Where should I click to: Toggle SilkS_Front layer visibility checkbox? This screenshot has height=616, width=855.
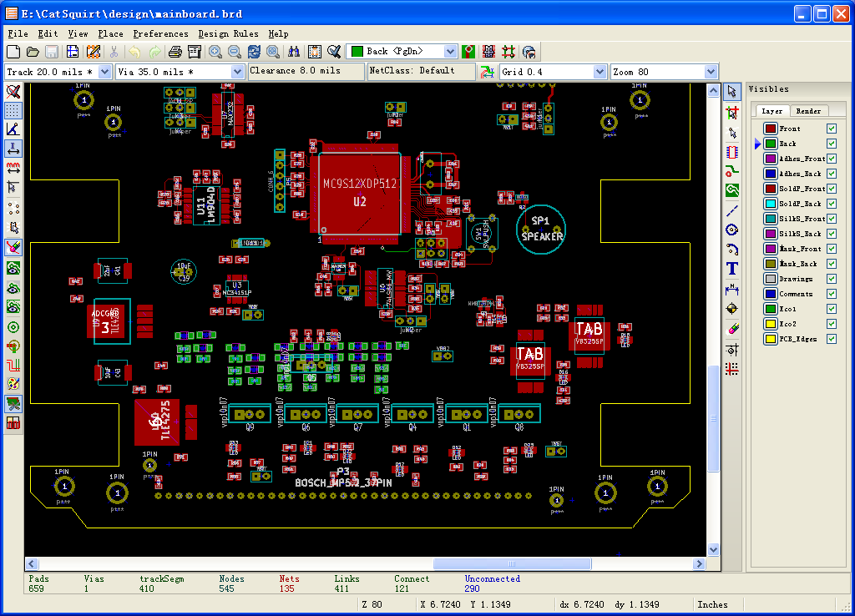831,219
